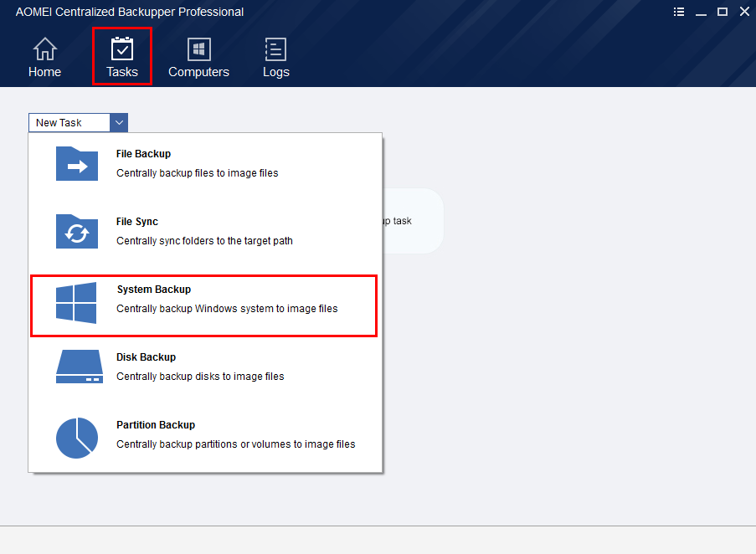756x554 pixels.
Task: Expand the New Task dropdown arrow
Action: coord(119,122)
